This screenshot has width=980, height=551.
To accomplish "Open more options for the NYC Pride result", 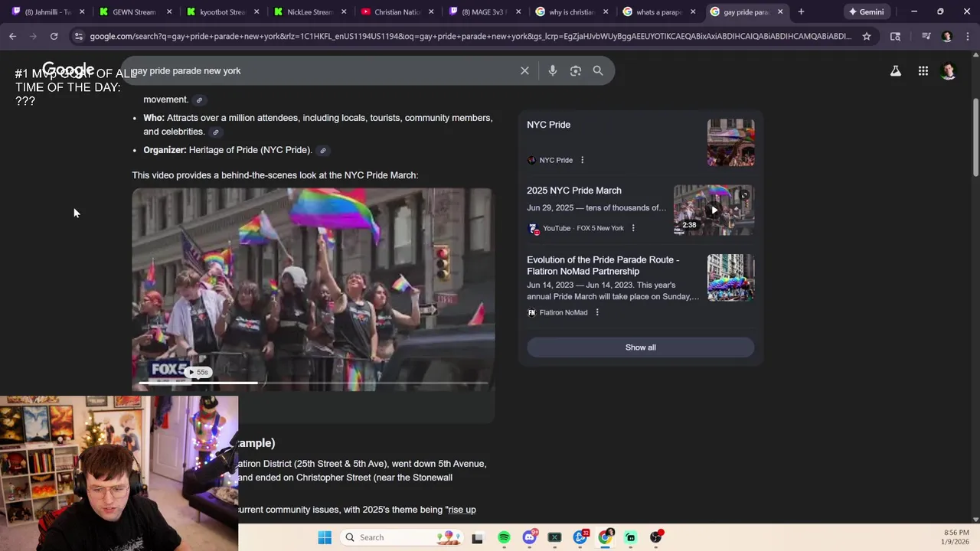I will (582, 160).
